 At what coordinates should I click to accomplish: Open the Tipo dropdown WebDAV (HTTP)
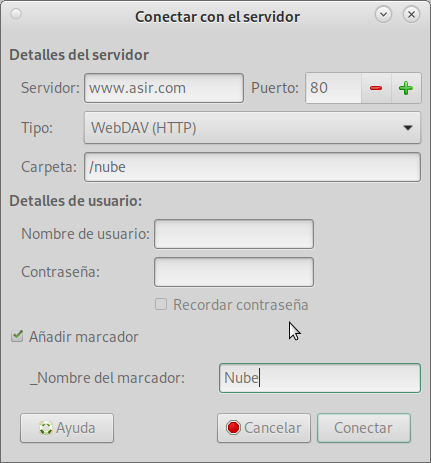[x=252, y=128]
